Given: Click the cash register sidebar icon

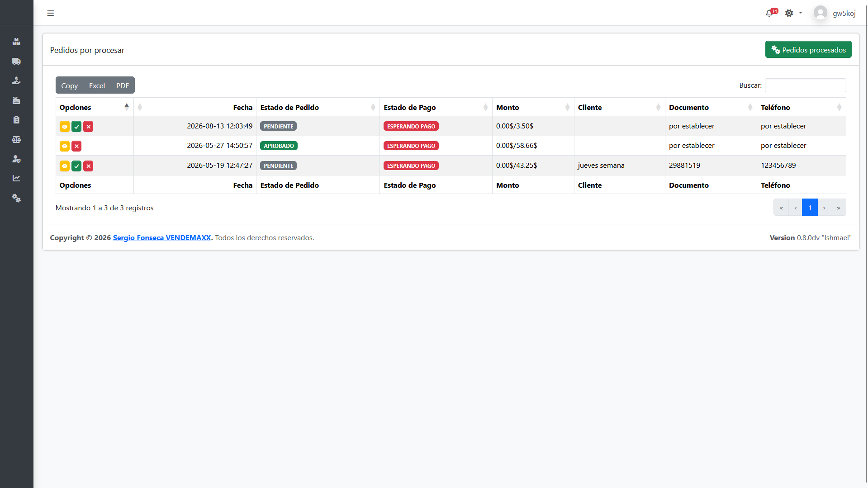Looking at the screenshot, I should click(x=16, y=100).
